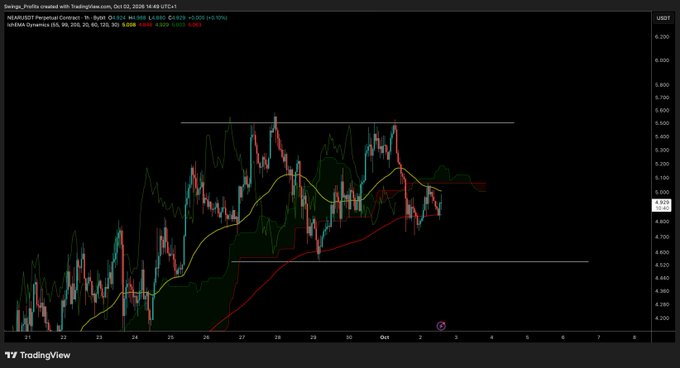Click the 5.500 price scale label
Viewport: 680px width, 368px height.
coord(662,123)
